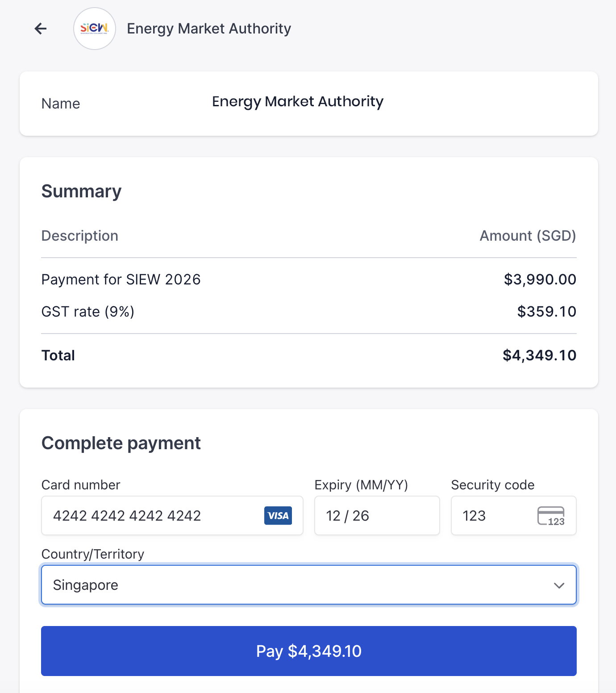The image size is (616, 693).
Task: Click the Name label
Action: click(61, 104)
